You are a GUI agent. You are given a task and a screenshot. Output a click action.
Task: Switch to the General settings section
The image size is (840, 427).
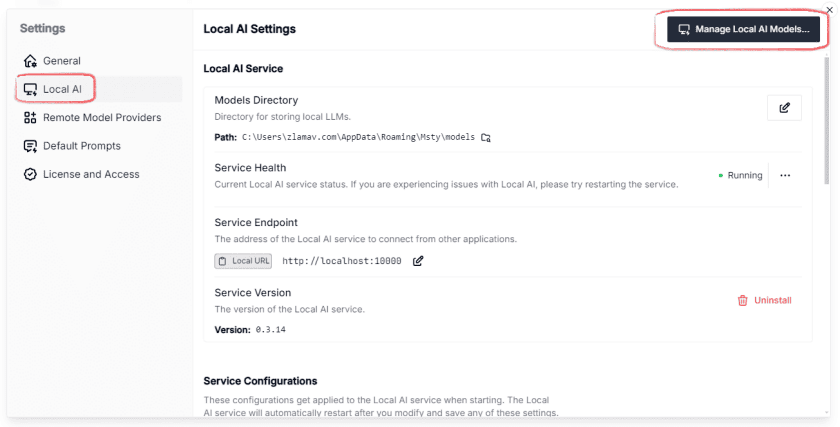[x=61, y=61]
